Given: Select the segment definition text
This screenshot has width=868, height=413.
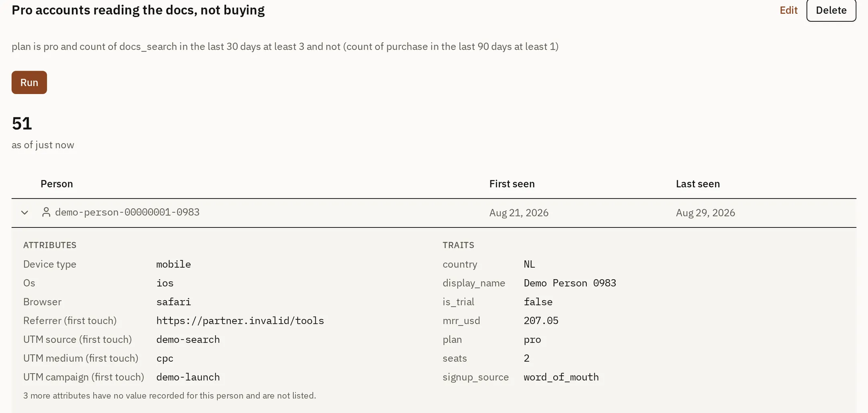Looking at the screenshot, I should [x=285, y=47].
